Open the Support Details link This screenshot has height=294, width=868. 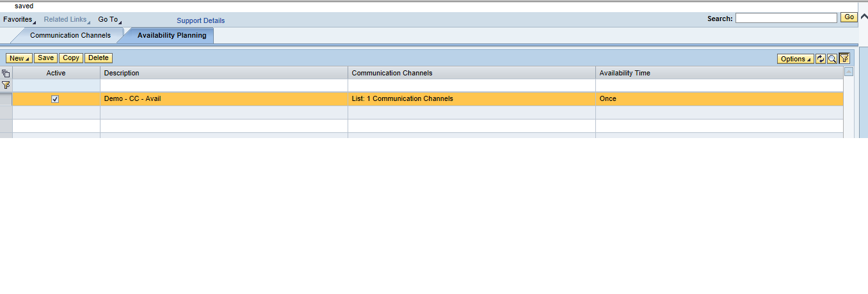(200, 20)
